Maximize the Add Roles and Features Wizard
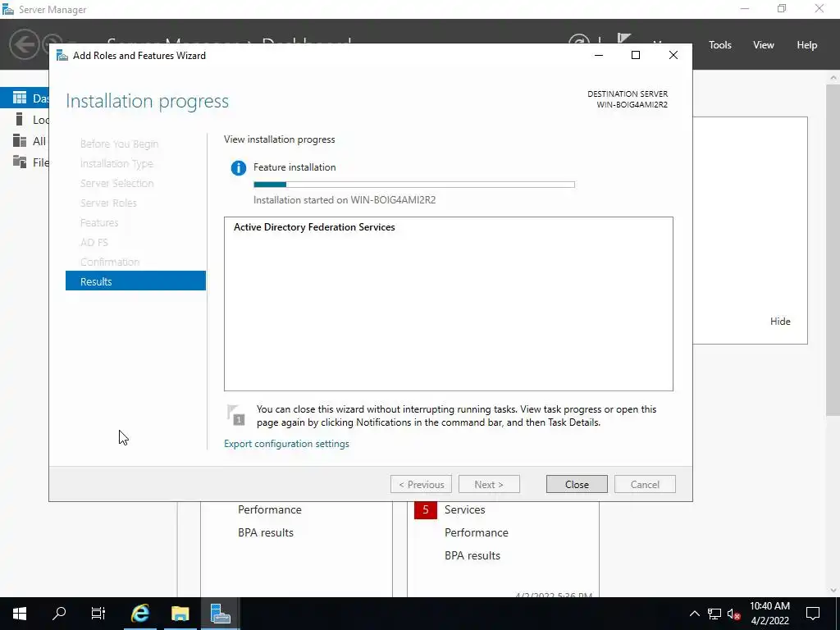 [x=636, y=55]
